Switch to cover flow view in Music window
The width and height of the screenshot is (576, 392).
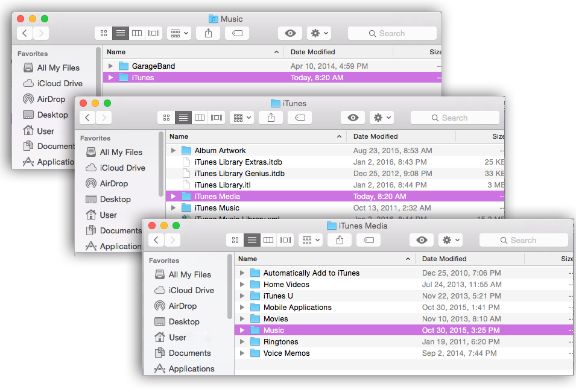(x=153, y=33)
